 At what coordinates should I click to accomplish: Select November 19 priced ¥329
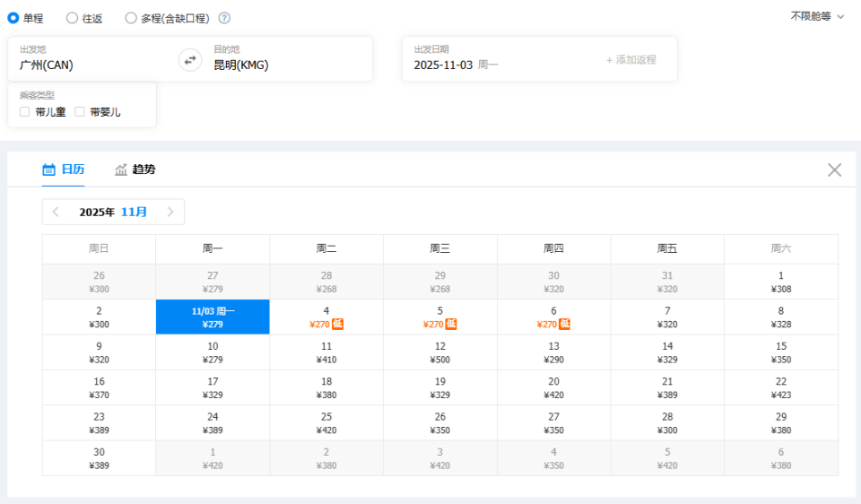click(x=439, y=387)
